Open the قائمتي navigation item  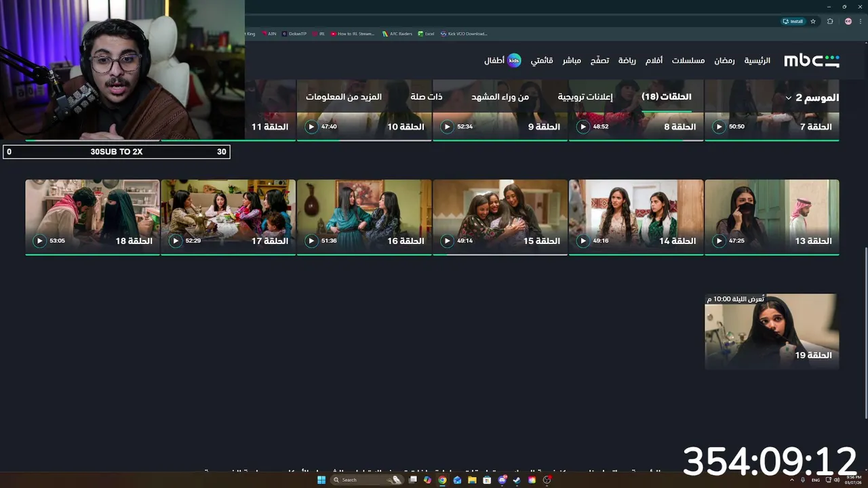[x=542, y=60]
